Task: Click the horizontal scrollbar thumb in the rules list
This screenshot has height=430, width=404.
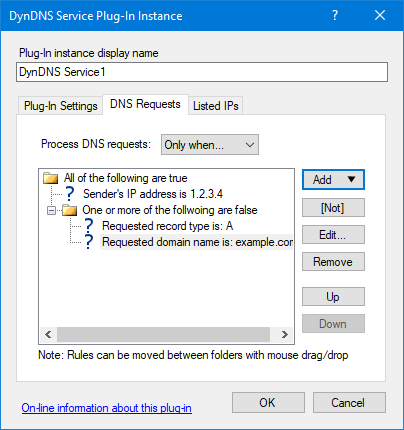Action: tap(163, 334)
